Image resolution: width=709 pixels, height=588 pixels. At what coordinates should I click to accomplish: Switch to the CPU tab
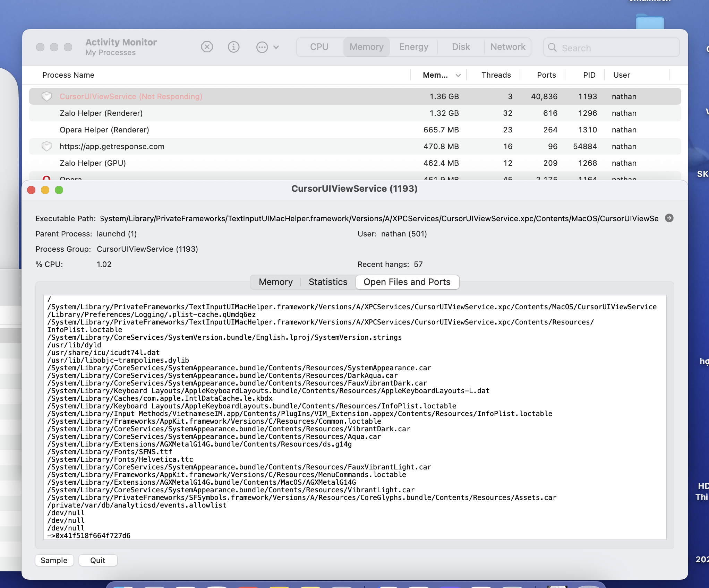tap(319, 47)
